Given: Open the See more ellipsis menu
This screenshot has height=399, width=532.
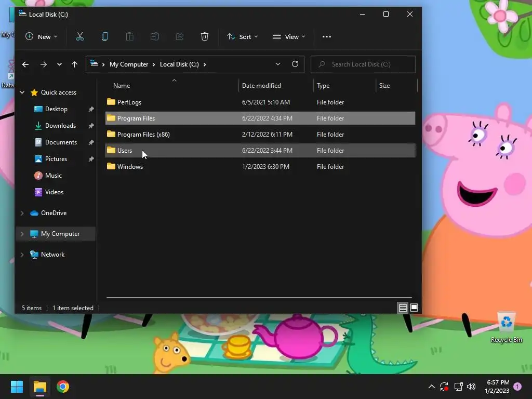Looking at the screenshot, I should (327, 37).
